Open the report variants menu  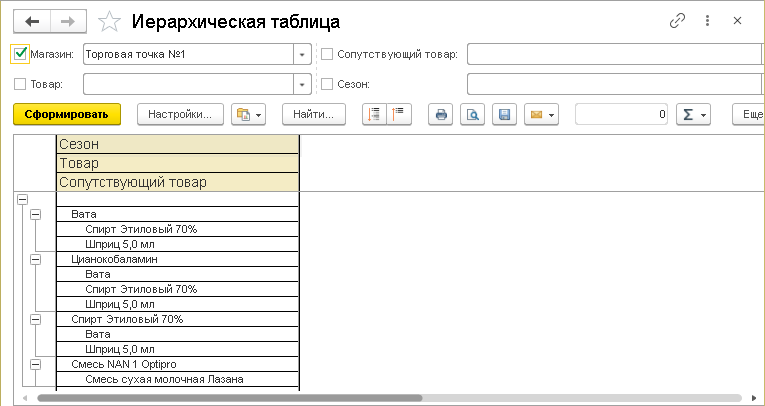pos(247,115)
